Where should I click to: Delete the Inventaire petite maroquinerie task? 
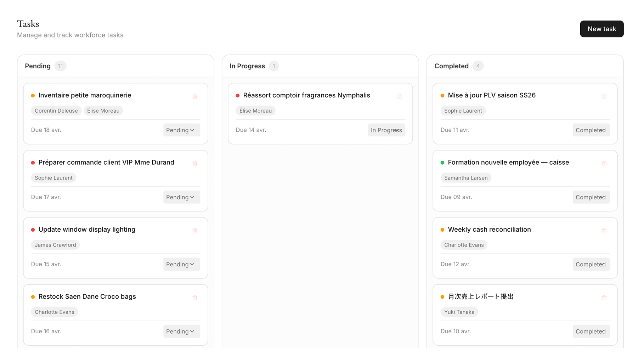click(x=194, y=96)
